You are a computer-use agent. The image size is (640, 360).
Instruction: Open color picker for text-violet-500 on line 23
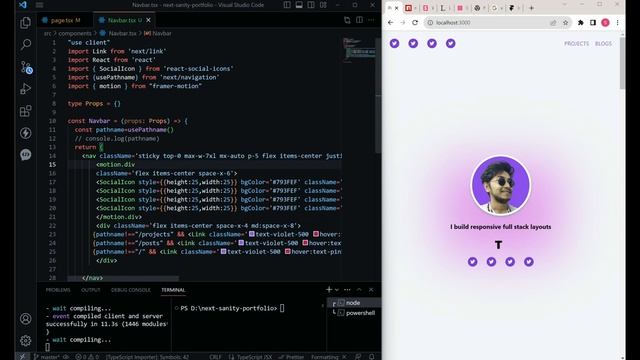[x=252, y=234]
